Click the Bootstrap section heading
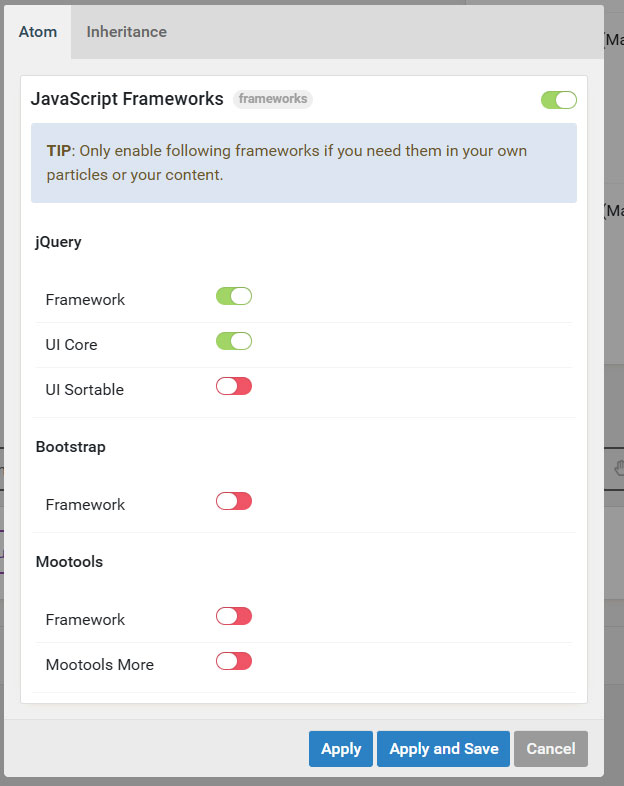 [71, 447]
